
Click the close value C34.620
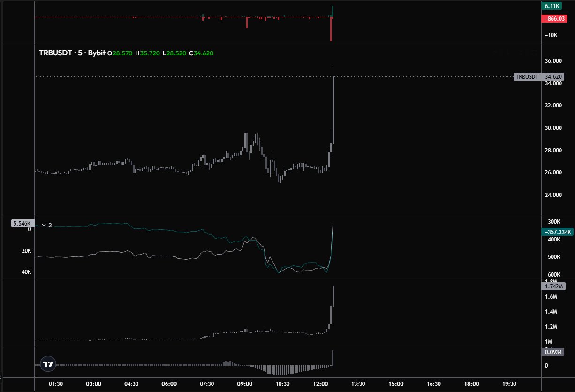click(201, 53)
